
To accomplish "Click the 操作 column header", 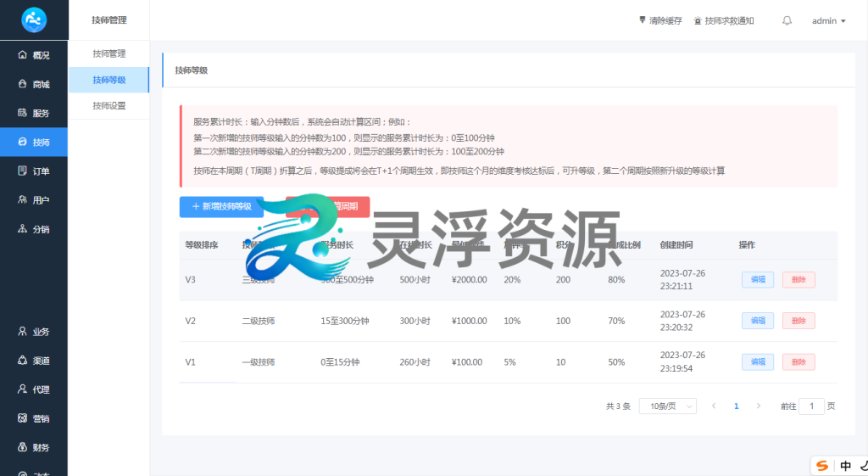I will pos(747,245).
